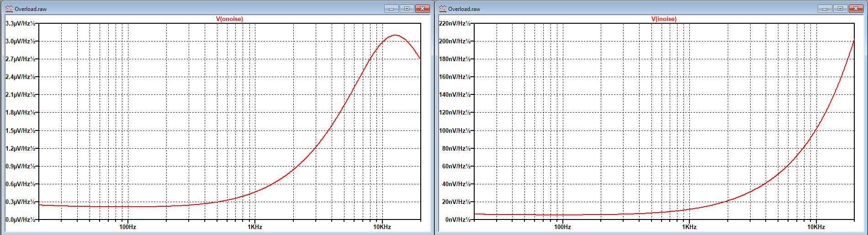Viewport: 868px width, 235px height.
Task: Click the 2.1µV/Hz½ axis label
Action: [x=20, y=94]
